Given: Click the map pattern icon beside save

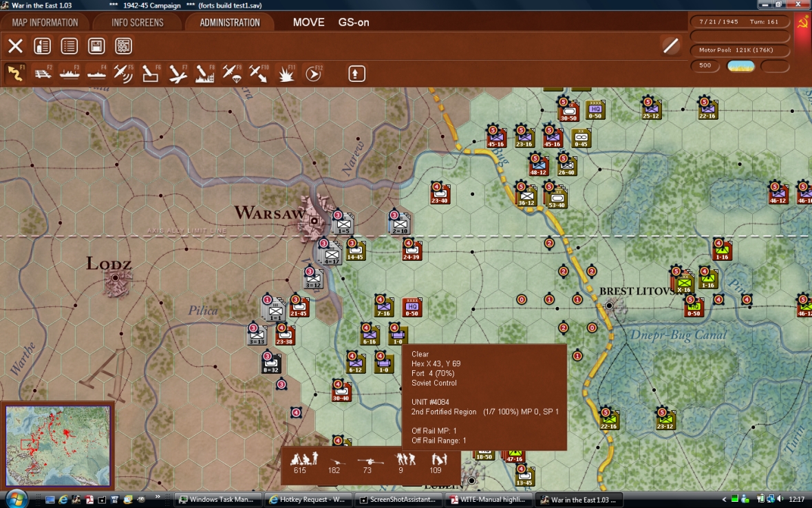Looking at the screenshot, I should [123, 46].
